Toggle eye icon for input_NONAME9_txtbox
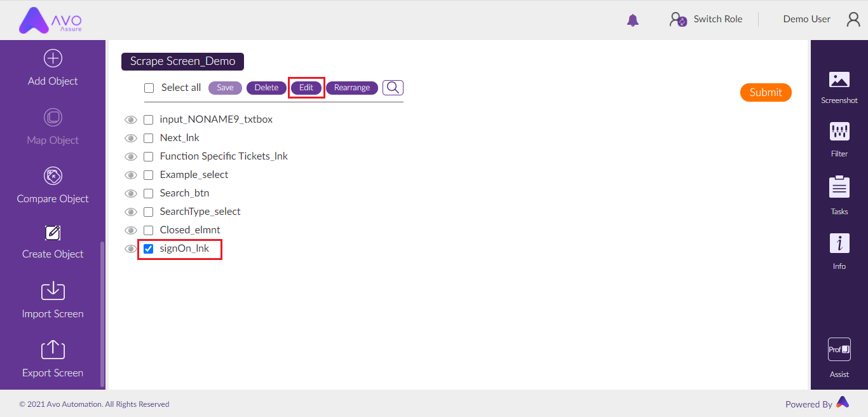Screen dimensions: 868x417 pos(131,120)
